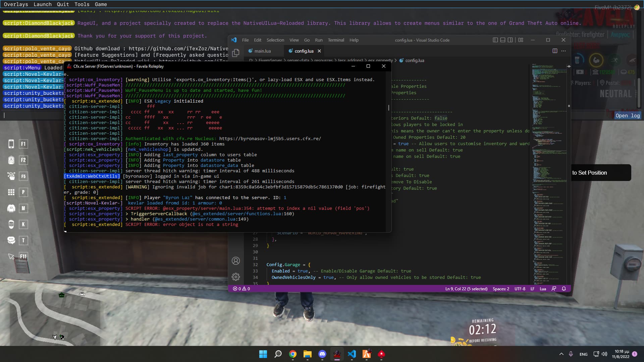Click Ln 9, Col 22 status entry
This screenshot has width=644, height=362.
tap(466, 289)
